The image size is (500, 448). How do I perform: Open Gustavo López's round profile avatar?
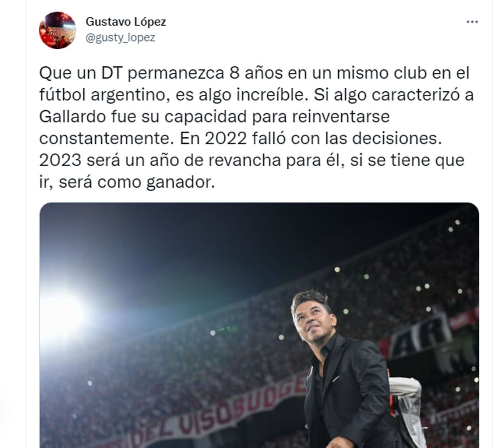[57, 30]
